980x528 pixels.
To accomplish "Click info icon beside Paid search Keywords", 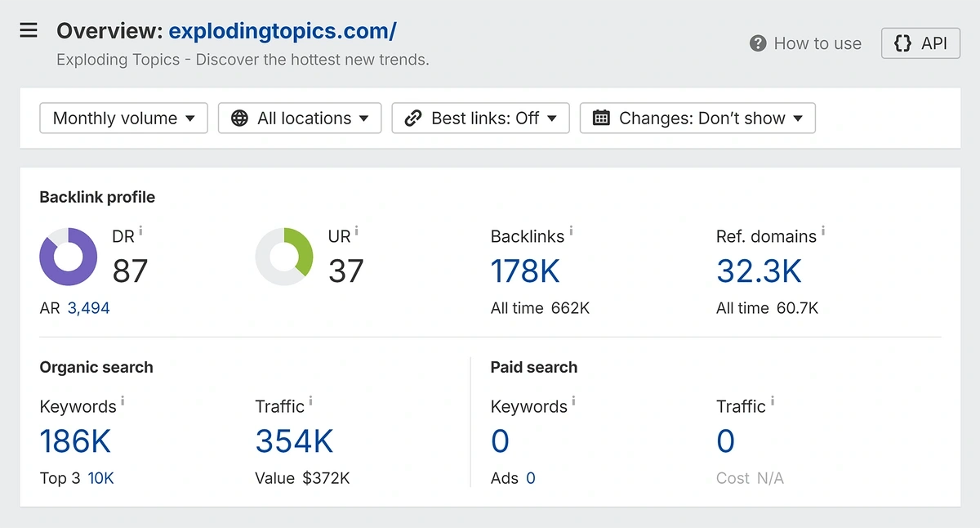I will pyautogui.click(x=573, y=402).
